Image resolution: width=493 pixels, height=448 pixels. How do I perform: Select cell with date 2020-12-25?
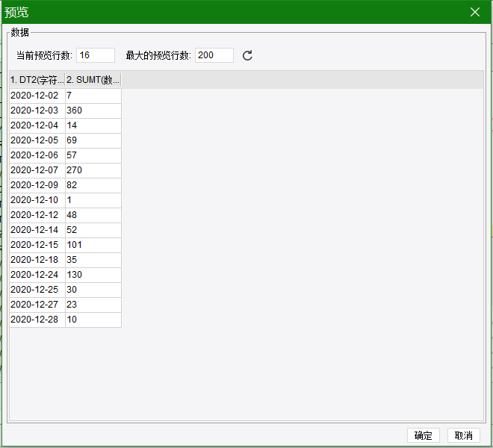tap(37, 290)
